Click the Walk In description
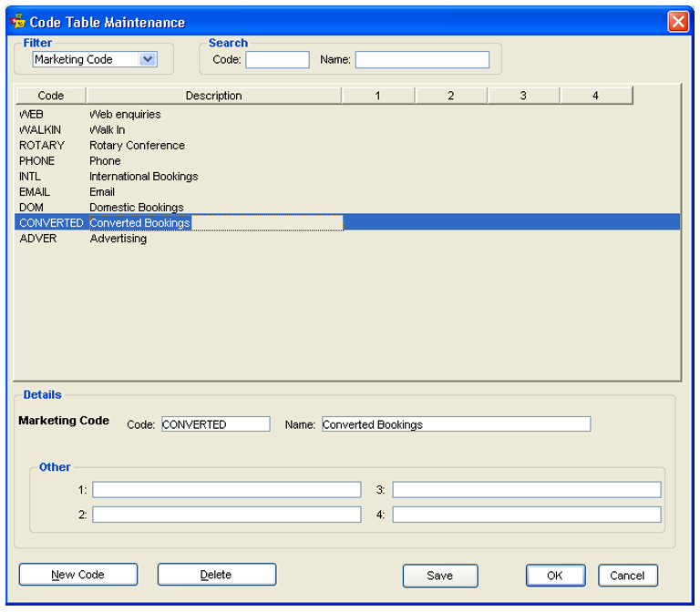This screenshot has width=700, height=612. 108,130
